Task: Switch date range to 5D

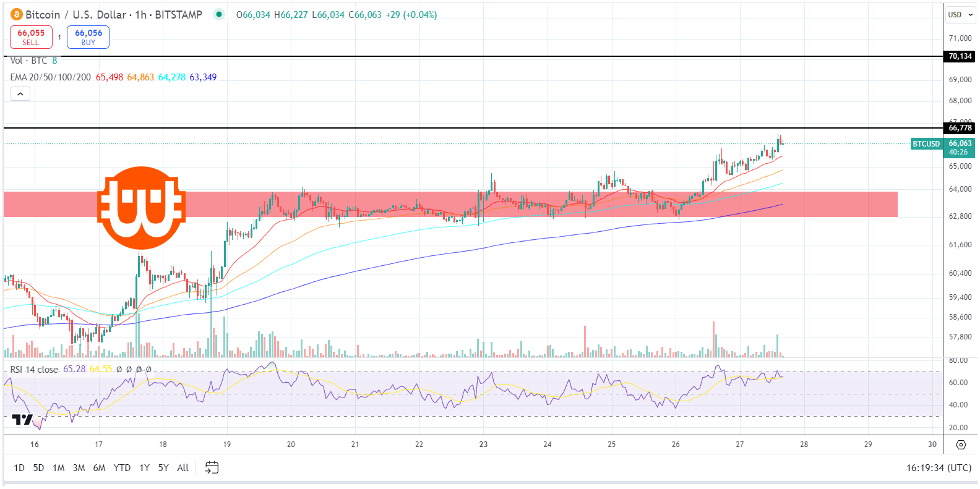Action: tap(38, 467)
